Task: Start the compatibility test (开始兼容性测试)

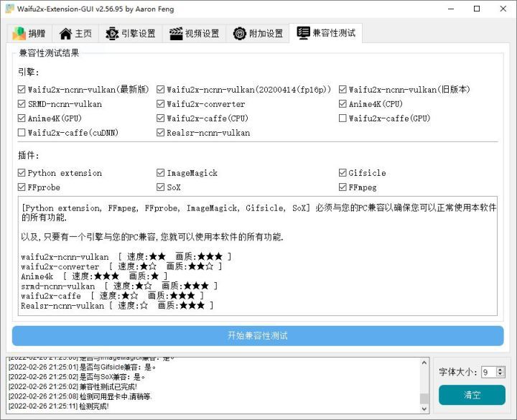Action: [258, 335]
